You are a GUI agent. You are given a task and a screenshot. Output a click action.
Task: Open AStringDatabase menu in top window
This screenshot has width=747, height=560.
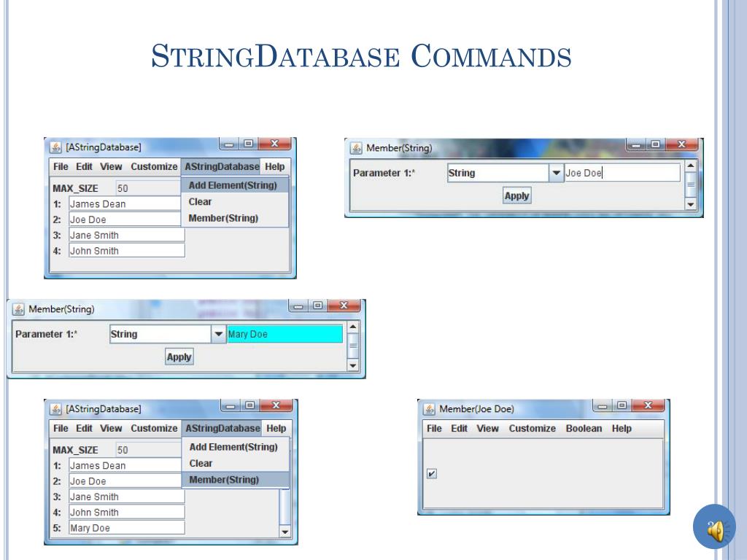tap(222, 167)
